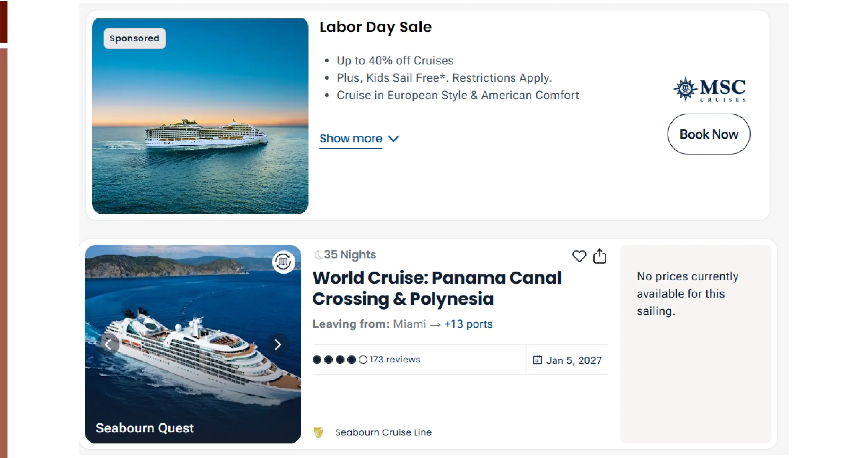Expand Show more in the Labor Day Sale ad

pyautogui.click(x=351, y=138)
